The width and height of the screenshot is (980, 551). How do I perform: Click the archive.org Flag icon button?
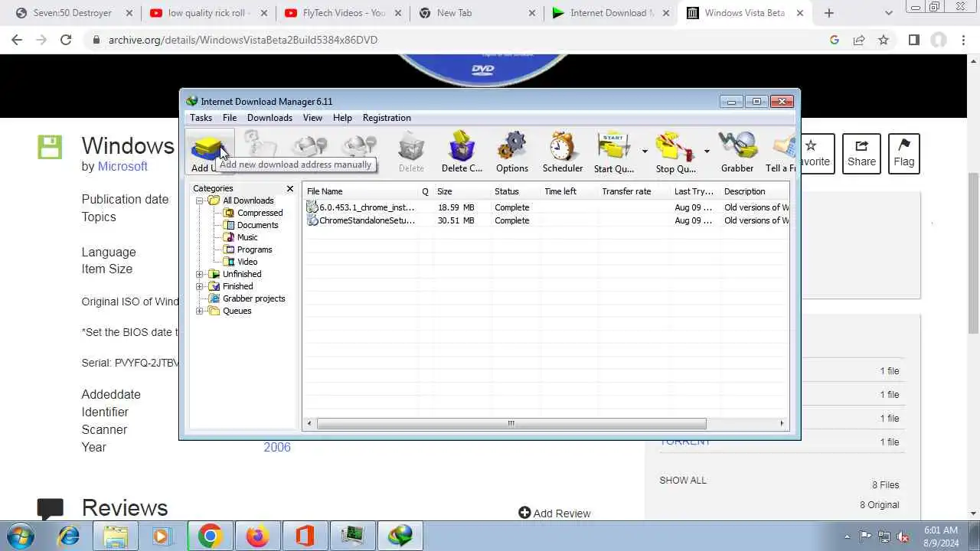click(x=903, y=153)
